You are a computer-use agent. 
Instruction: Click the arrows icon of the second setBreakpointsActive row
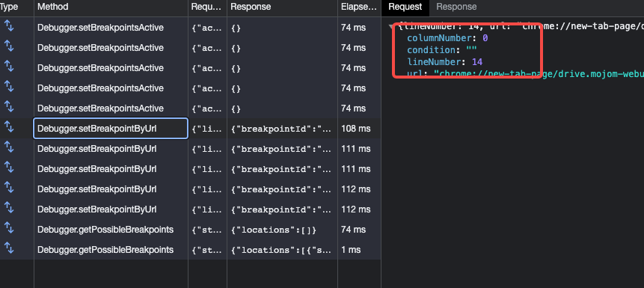click(9, 46)
